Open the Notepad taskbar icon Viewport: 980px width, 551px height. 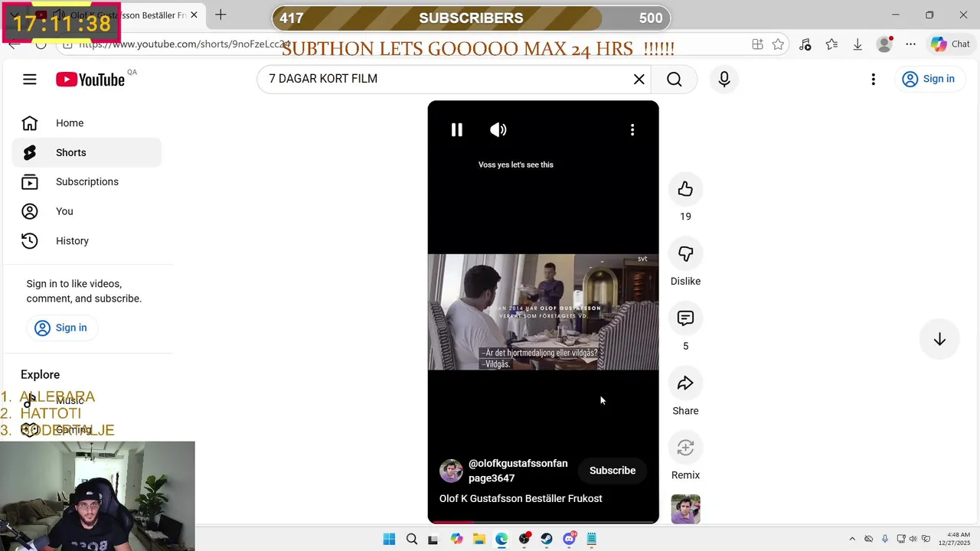(x=592, y=539)
